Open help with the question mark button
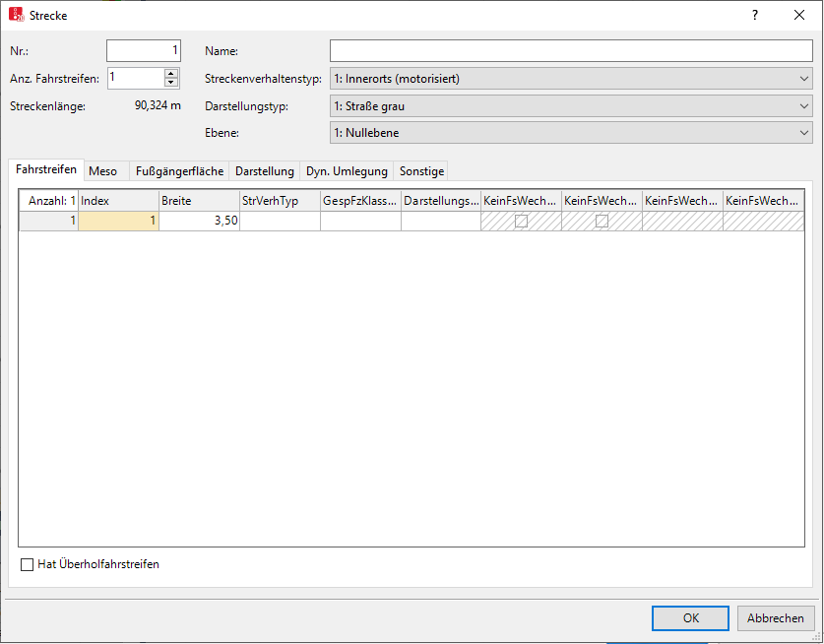Screen dimensions: 824x644 (x=755, y=15)
